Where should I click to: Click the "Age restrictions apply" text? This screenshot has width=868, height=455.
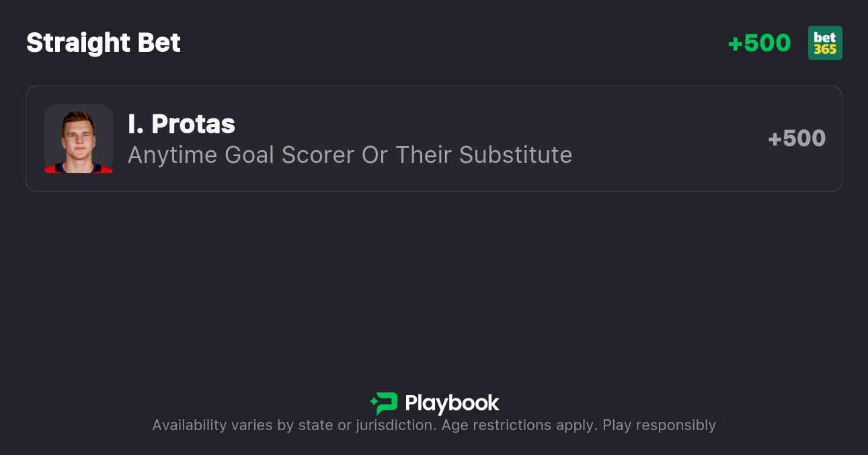tap(518, 425)
